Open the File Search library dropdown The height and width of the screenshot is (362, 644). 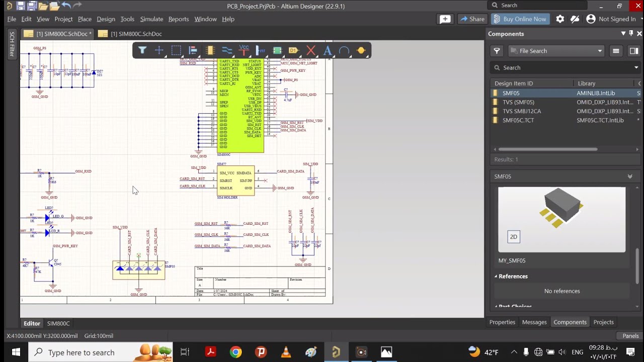click(x=556, y=51)
